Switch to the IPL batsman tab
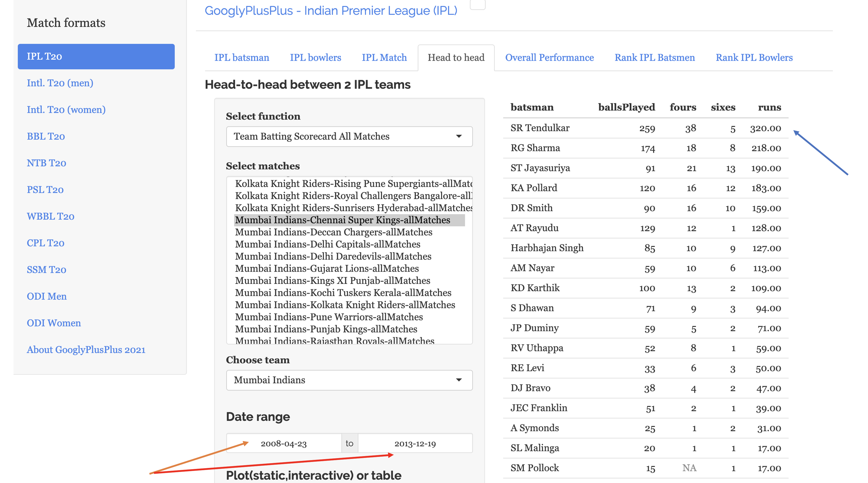The width and height of the screenshot is (868, 483). coord(241,58)
